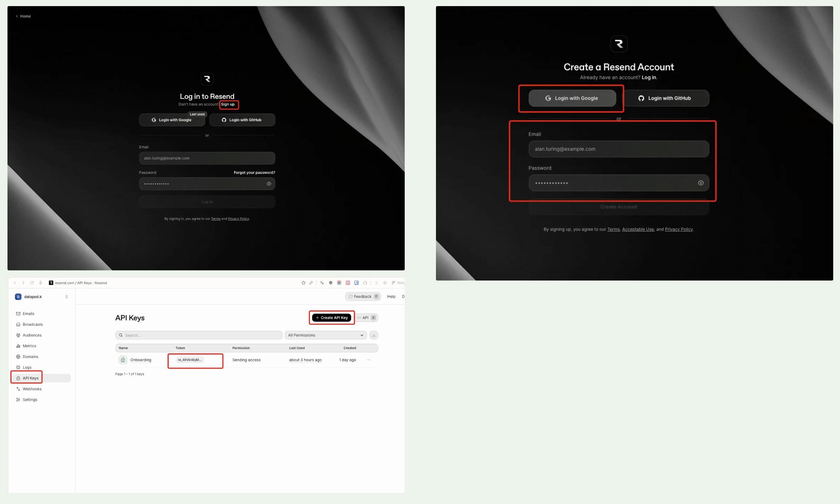Click the Create API Key button
Image resolution: width=840 pixels, height=504 pixels.
(x=331, y=318)
